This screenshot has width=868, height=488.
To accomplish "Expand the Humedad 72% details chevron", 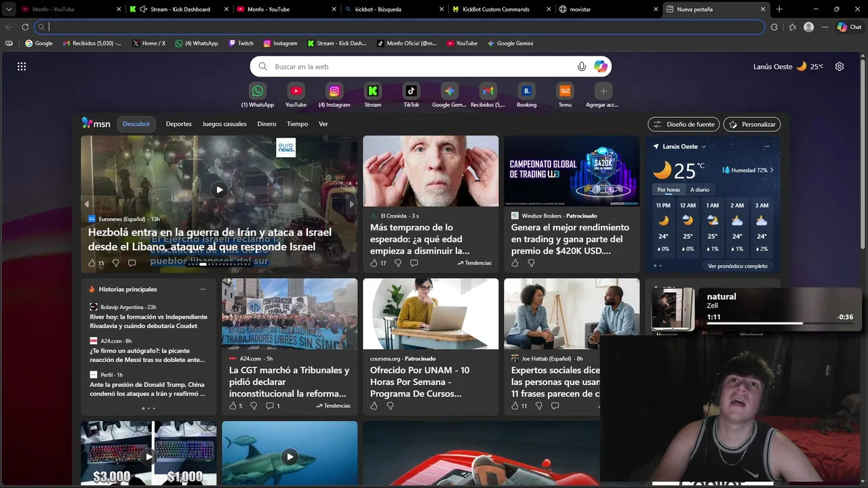I will [772, 170].
